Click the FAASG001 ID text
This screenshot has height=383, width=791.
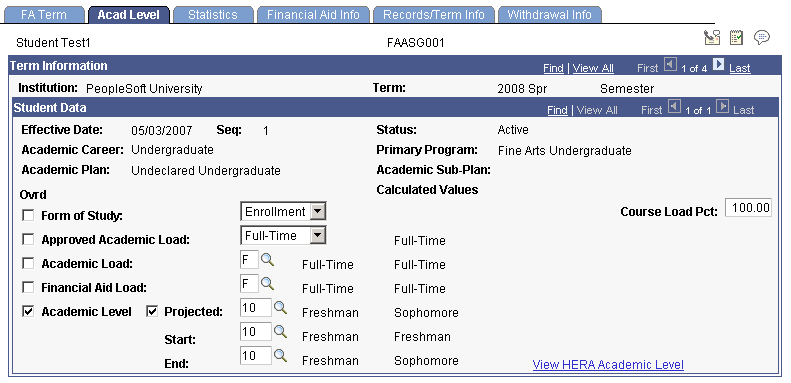click(416, 43)
